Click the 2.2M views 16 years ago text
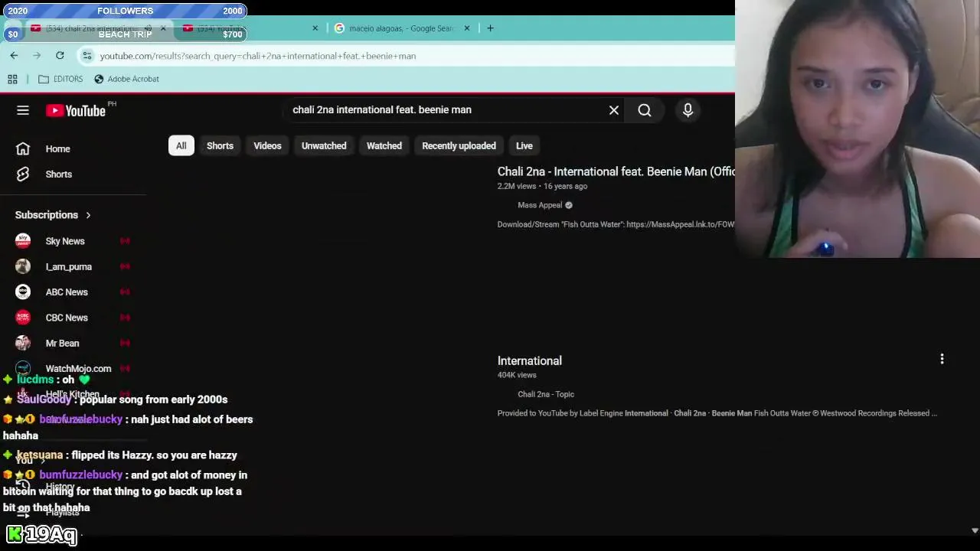Viewport: 980px width, 551px height. click(x=542, y=186)
